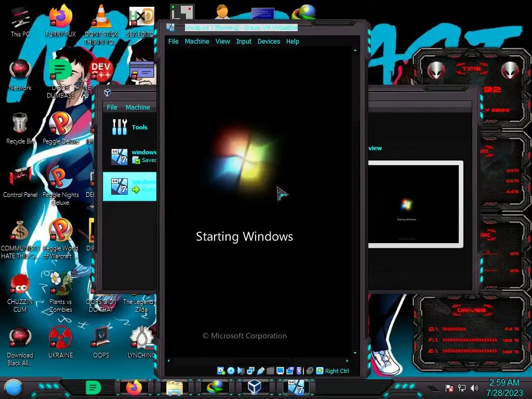
Task: Click the recording icon in VM status bar
Action: [290, 371]
